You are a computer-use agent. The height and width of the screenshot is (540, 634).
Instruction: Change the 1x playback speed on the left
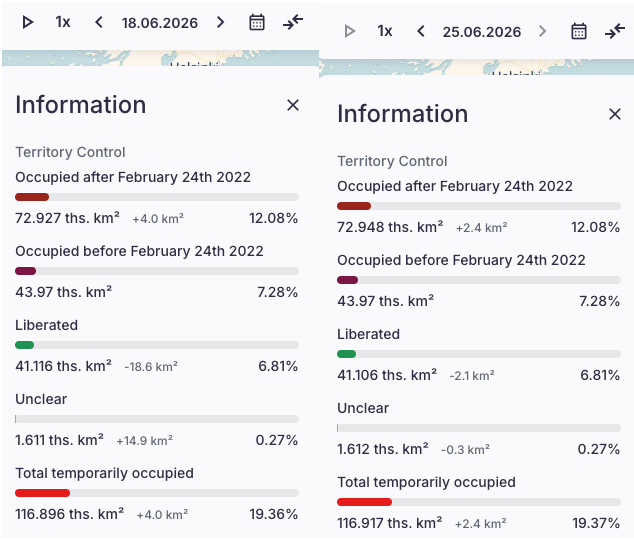[x=63, y=22]
